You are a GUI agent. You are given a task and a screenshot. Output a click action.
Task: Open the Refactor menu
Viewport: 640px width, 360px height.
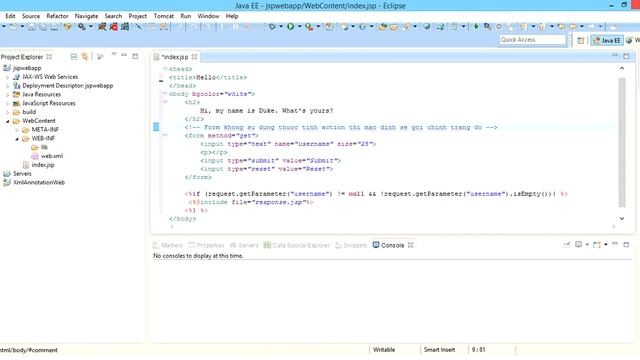click(x=57, y=16)
